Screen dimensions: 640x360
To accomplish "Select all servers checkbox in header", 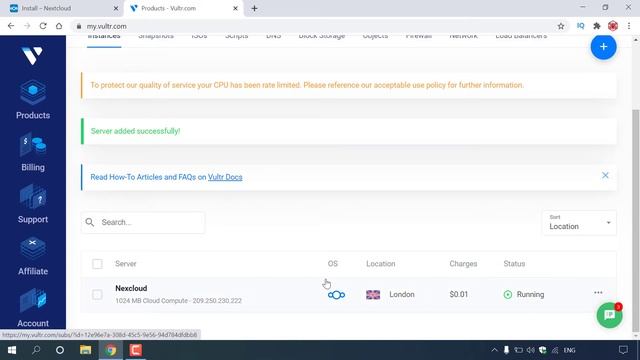I will tap(97, 264).
